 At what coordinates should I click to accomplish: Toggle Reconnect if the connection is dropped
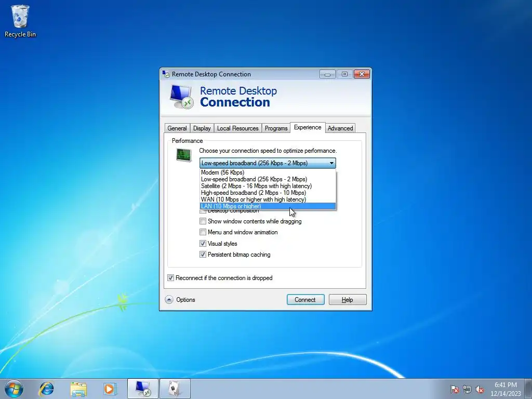coord(170,278)
